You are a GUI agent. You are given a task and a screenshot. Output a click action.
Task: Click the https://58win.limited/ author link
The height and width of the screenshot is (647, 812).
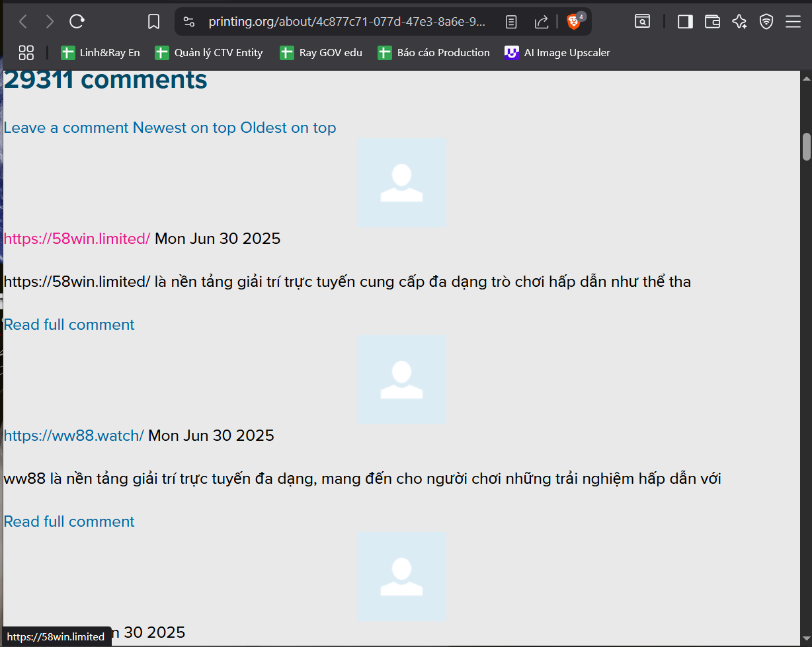[x=77, y=239]
